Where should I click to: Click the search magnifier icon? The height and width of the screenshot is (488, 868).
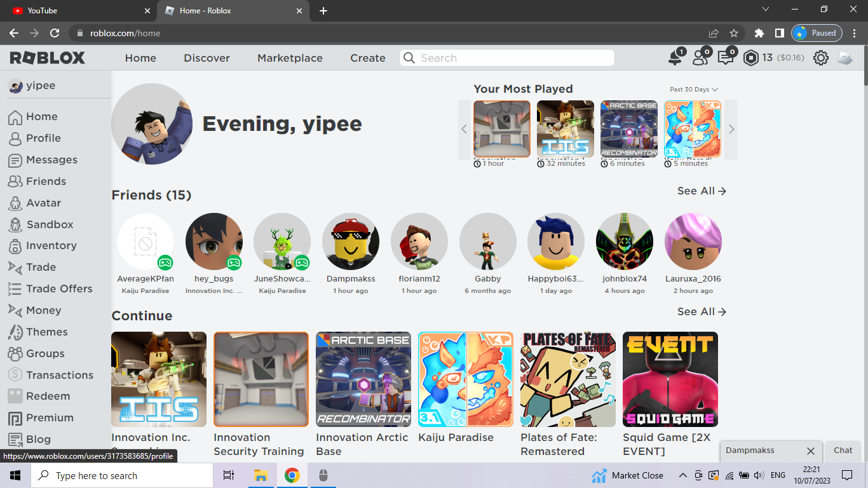click(x=409, y=58)
